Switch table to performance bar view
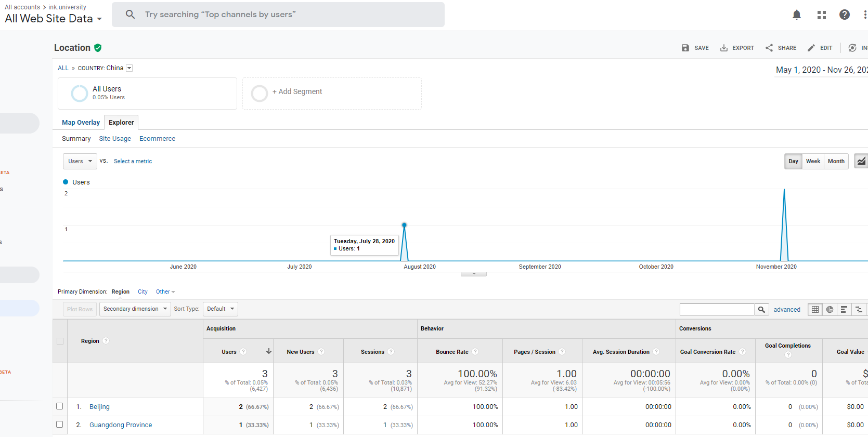 [844, 309]
